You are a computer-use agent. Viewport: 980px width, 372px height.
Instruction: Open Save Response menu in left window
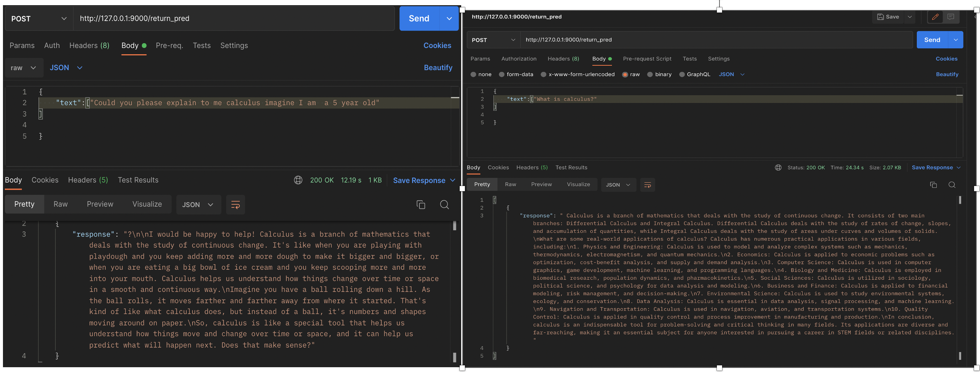coord(424,180)
